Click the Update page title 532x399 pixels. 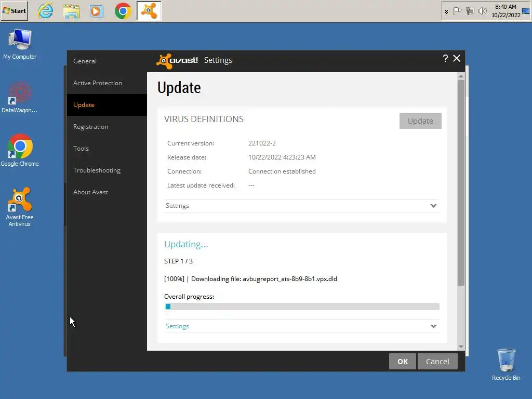point(179,88)
